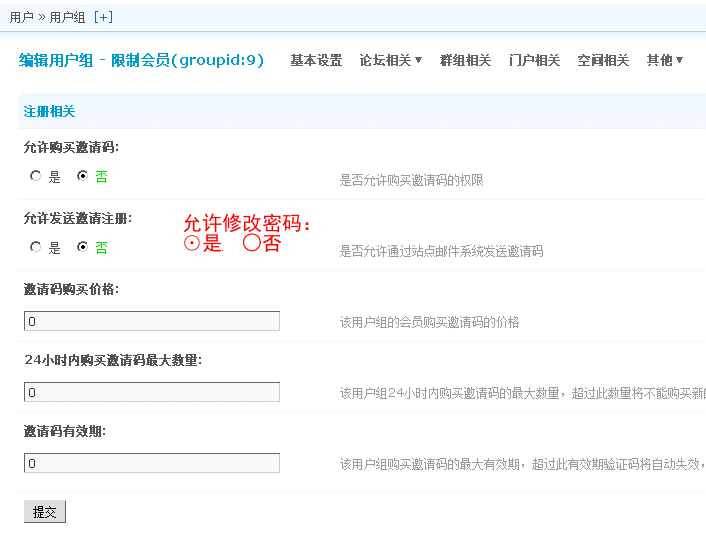Focus the 邀请码有效期 input field
Screen dimensions: 706x533
(152, 463)
